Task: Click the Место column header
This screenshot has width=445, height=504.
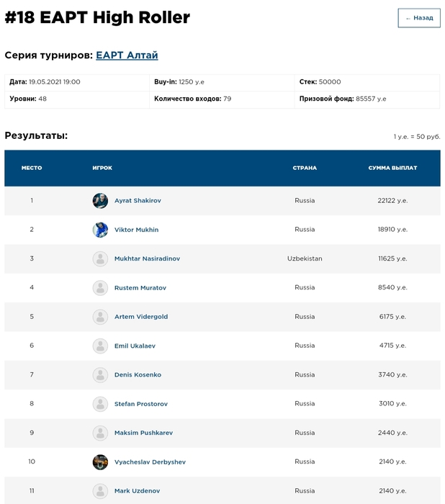Action: tap(32, 168)
